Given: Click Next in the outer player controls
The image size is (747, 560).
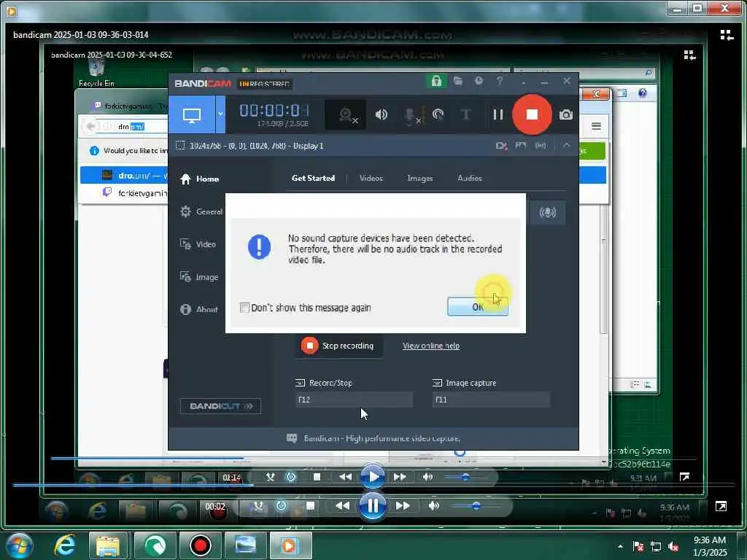Looking at the screenshot, I should (403, 506).
